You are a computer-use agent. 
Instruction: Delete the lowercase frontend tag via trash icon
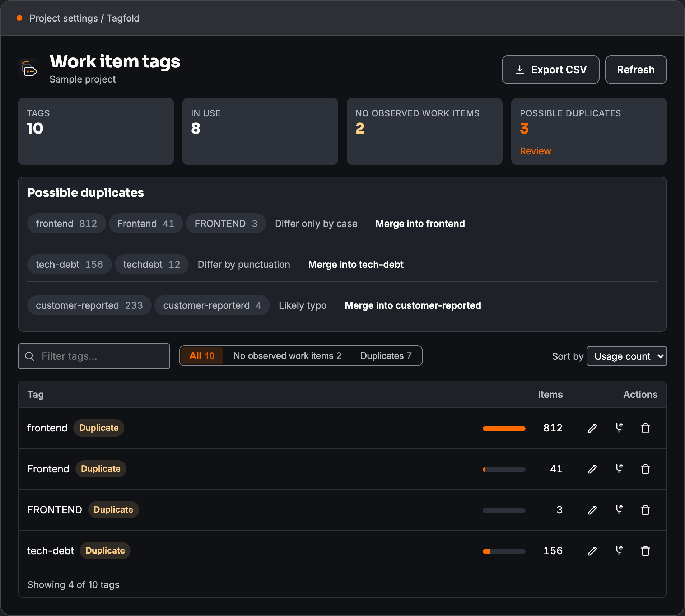tap(646, 428)
